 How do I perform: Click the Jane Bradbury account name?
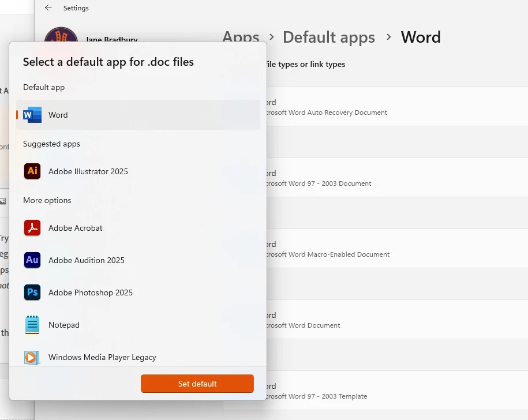tap(111, 39)
